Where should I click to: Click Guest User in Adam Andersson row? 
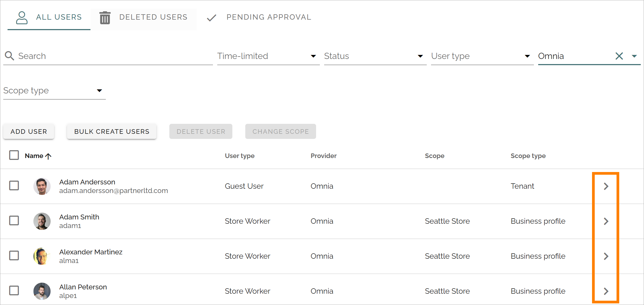click(244, 186)
